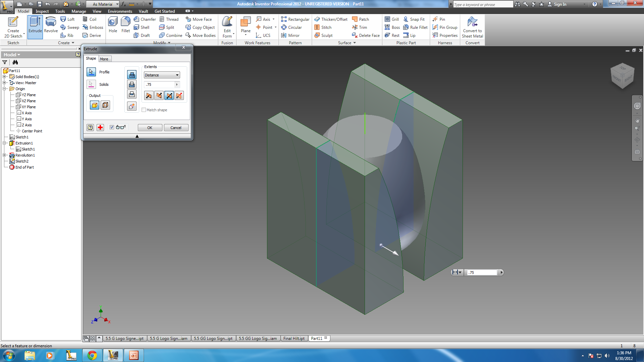Screen dimensions: 644x362
Task: Select the Loft tool
Action: tap(67, 19)
